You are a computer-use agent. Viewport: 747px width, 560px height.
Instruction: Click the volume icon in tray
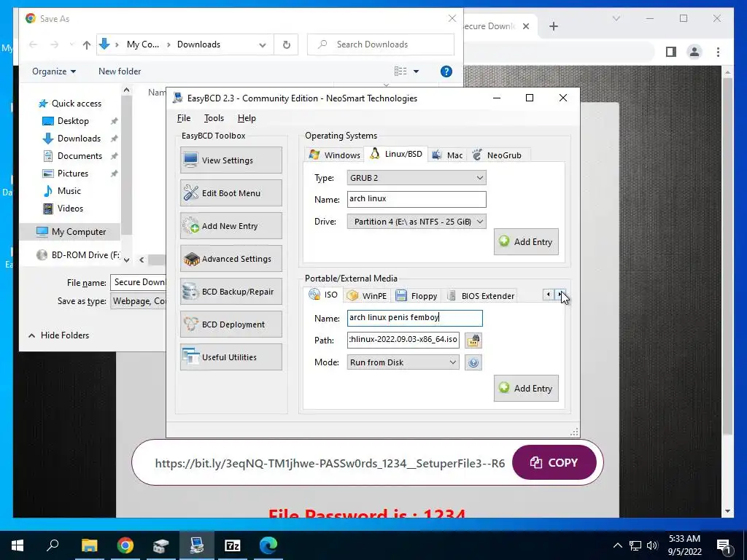click(x=652, y=545)
